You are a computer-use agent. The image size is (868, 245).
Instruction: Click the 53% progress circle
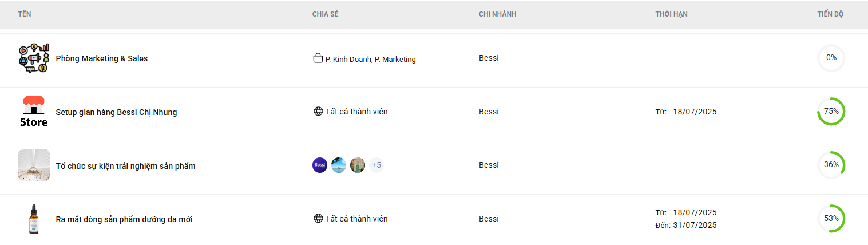tap(831, 219)
